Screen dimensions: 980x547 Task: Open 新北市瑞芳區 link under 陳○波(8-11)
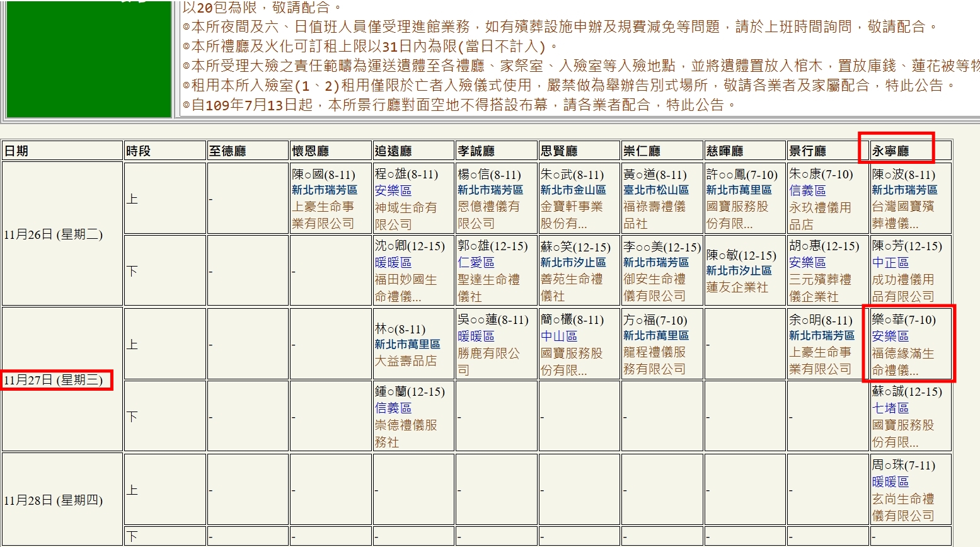tap(904, 190)
